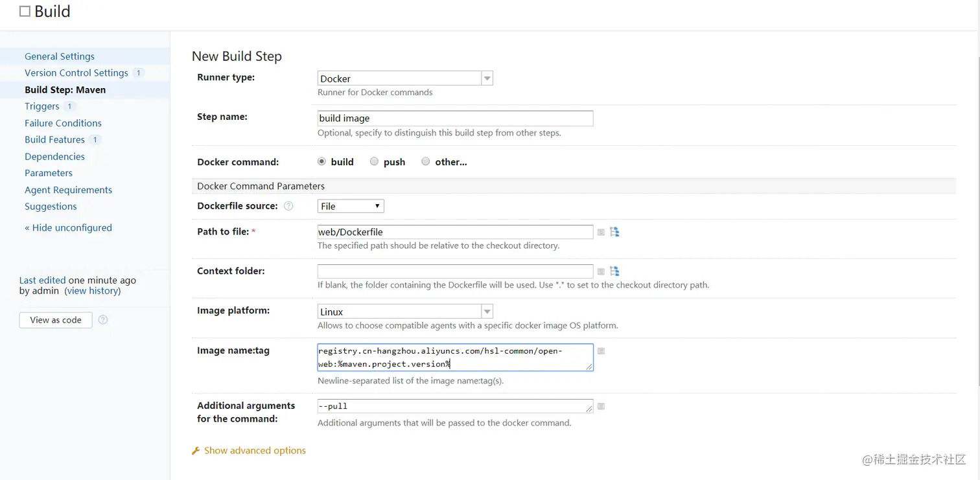Image resolution: width=980 pixels, height=480 pixels.
Task: Open the file tree browser for Context folder
Action: coord(614,271)
